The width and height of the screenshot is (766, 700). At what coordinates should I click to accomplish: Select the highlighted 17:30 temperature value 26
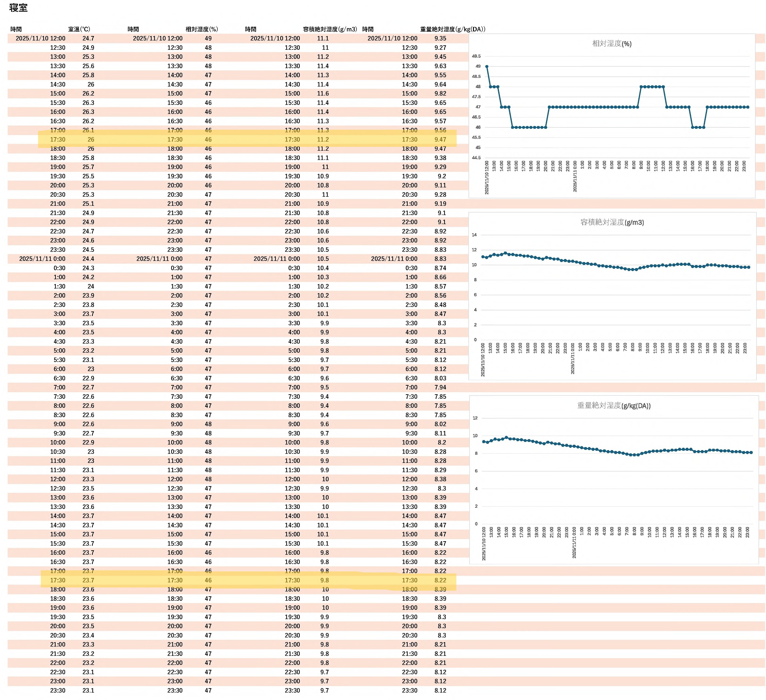pyautogui.click(x=91, y=139)
